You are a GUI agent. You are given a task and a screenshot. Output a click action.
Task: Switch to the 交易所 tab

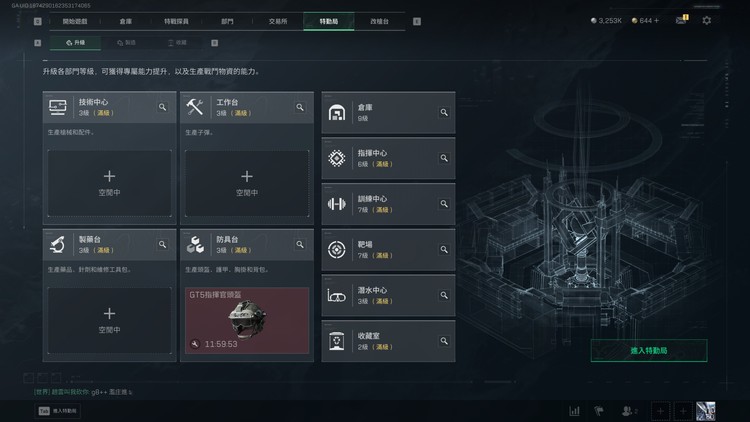click(x=278, y=22)
